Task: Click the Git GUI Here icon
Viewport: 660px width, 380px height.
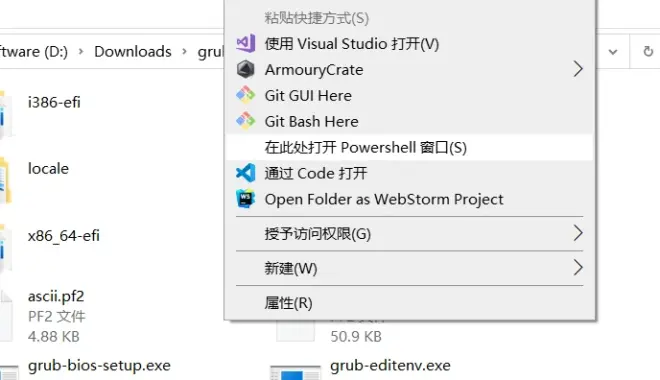Action: point(245,96)
